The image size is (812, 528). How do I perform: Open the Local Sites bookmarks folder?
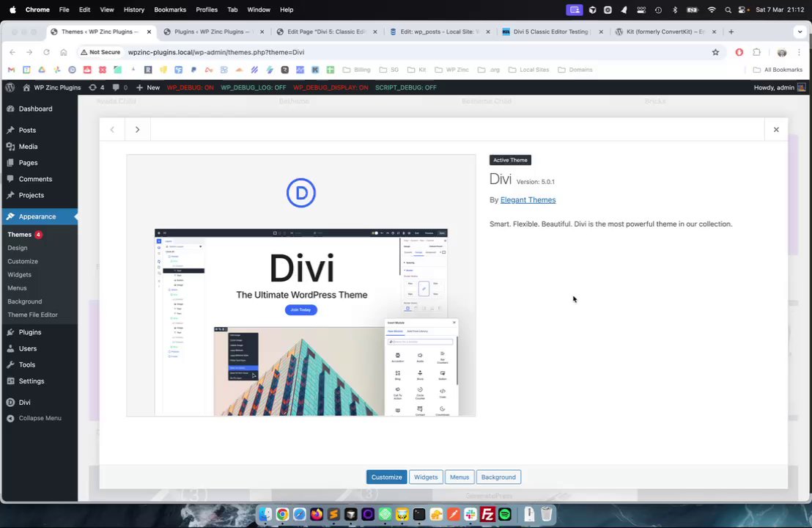tap(528, 70)
